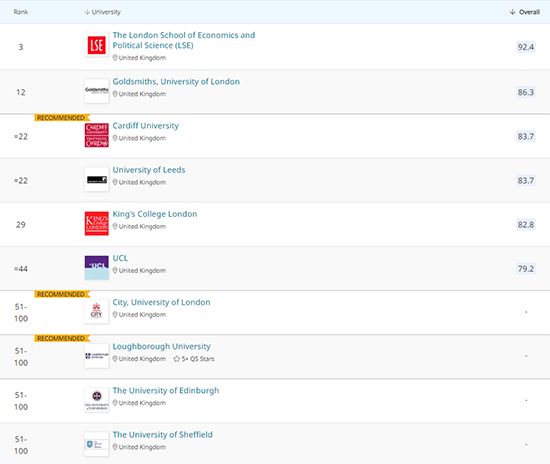Click the 5+ QS Stars star icon
Screen dimensions: 550x464
176,359
